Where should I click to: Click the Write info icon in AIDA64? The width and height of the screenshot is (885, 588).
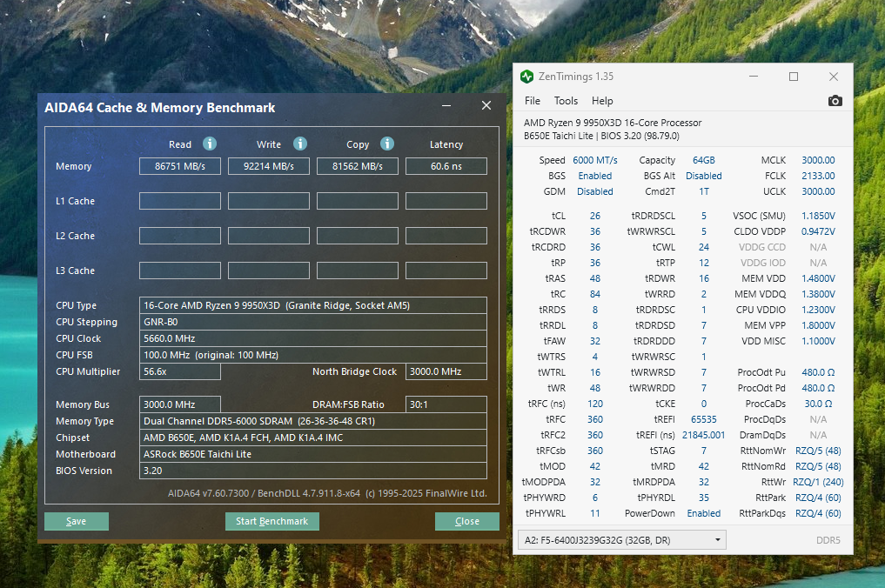point(299,144)
